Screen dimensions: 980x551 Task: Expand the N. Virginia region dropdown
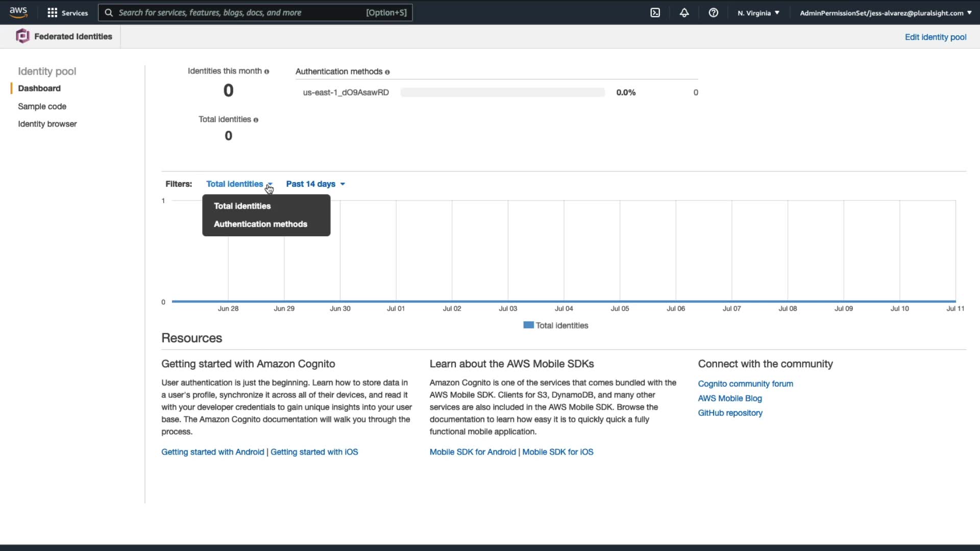point(758,13)
